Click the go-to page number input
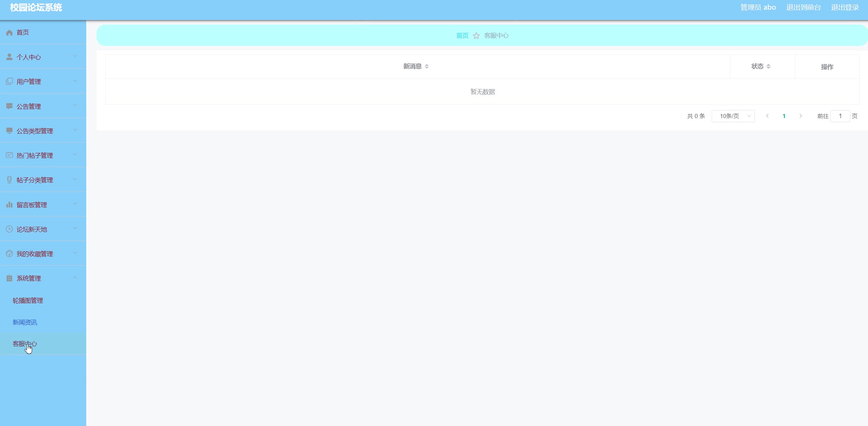This screenshot has height=426, width=868. point(840,116)
